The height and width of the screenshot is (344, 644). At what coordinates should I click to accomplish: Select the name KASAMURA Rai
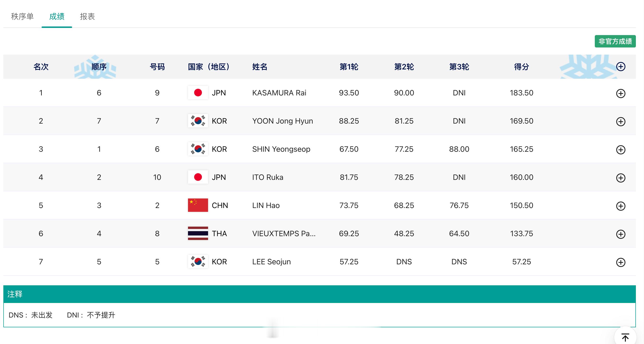point(279,93)
